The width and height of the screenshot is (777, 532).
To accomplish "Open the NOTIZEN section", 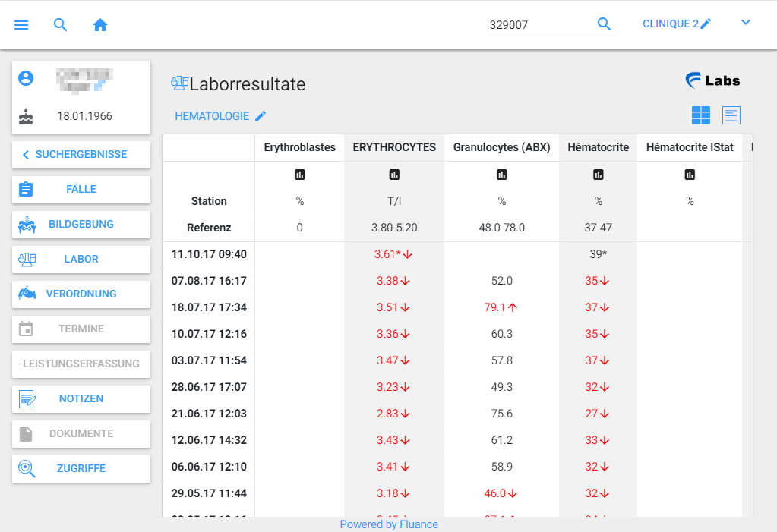I will click(81, 398).
